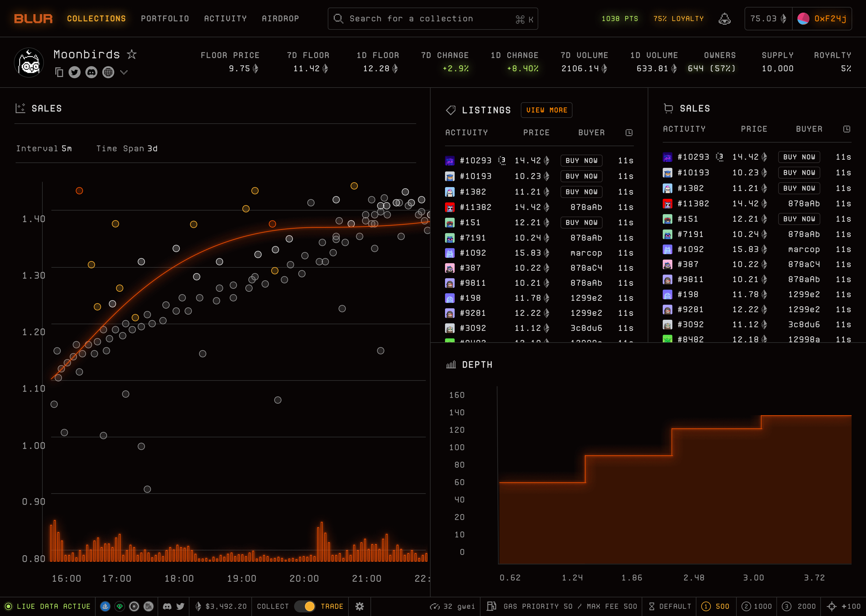Click the sales chart scatter icon

(20, 108)
